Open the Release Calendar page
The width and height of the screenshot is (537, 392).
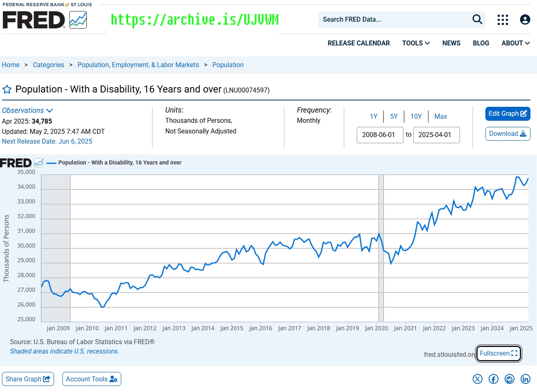click(359, 43)
